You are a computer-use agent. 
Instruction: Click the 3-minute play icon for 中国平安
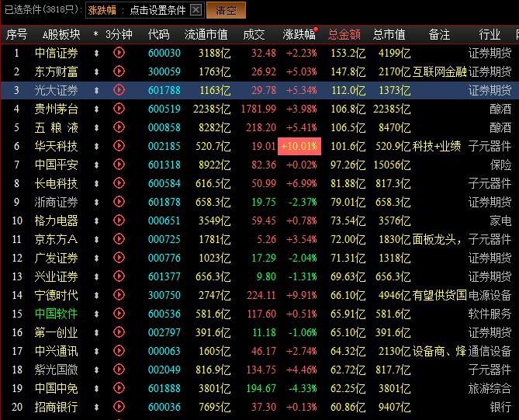coord(119,165)
